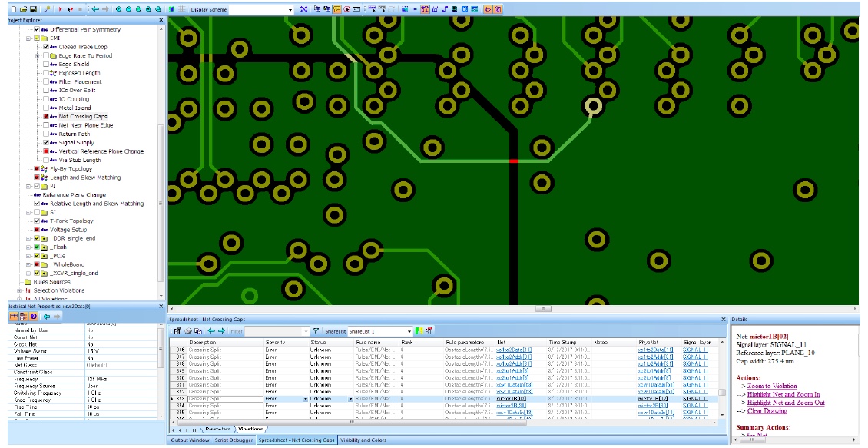
Task: Open the Visibility and Colors tab
Action: (x=363, y=440)
